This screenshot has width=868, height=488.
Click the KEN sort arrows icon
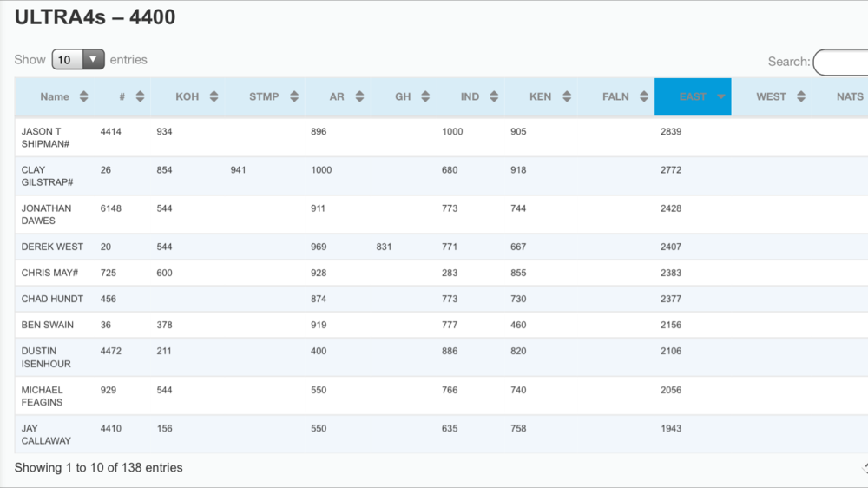567,97
